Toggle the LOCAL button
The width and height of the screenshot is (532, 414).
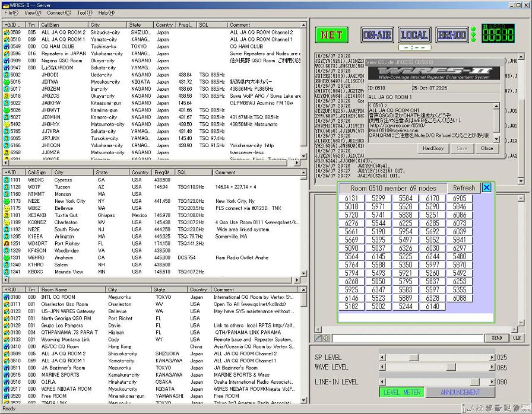click(414, 35)
